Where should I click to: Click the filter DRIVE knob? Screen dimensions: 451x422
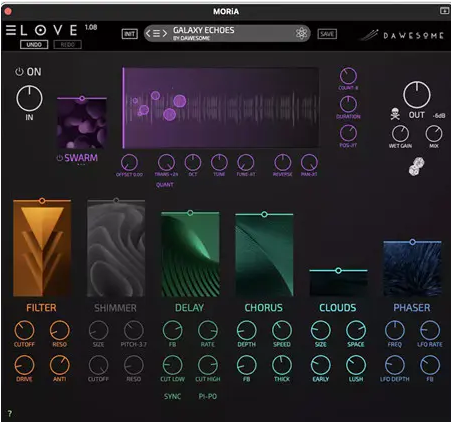click(24, 365)
